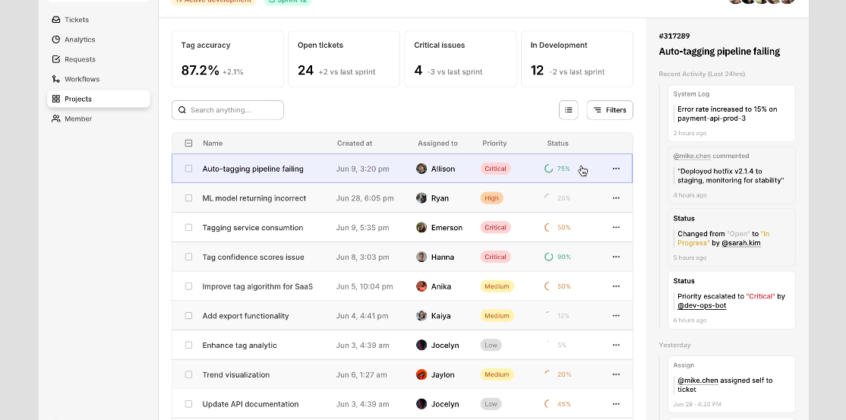Open three-dot menu for Trend visualization row
Viewport: 846px width, 420px height.
pos(616,375)
